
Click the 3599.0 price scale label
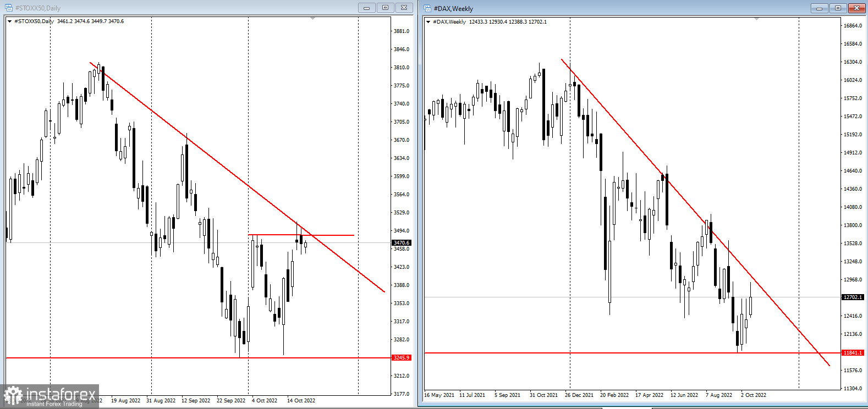(402, 176)
